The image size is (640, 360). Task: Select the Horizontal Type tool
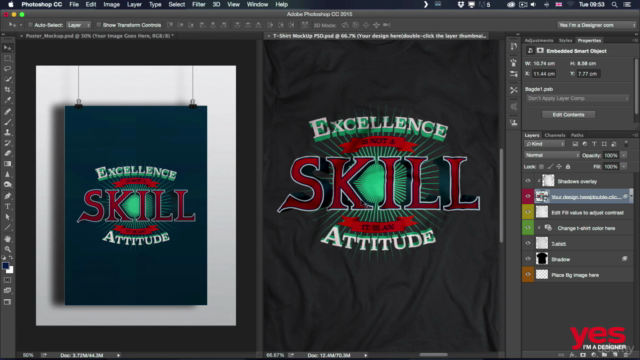pos(7,207)
